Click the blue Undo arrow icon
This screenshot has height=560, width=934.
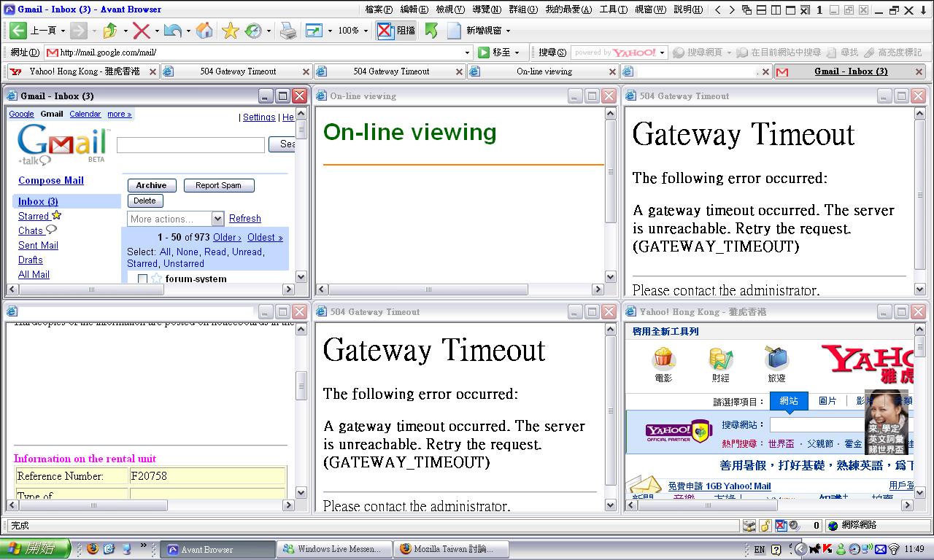173,31
